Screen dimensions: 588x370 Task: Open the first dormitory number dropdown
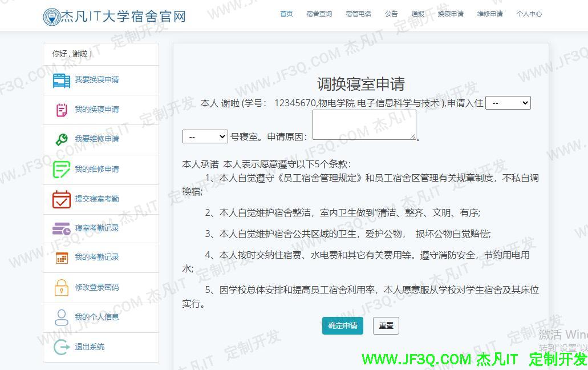click(508, 103)
